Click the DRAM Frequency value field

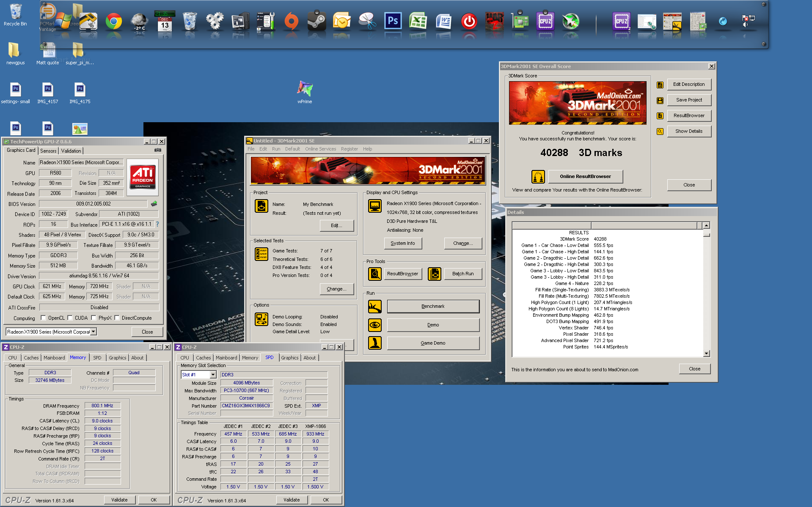click(x=102, y=406)
